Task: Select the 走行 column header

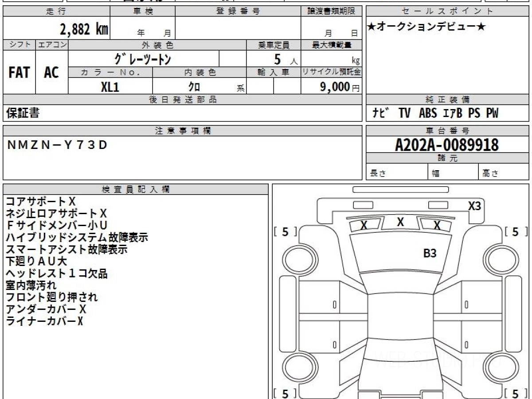Action: tap(56, 12)
